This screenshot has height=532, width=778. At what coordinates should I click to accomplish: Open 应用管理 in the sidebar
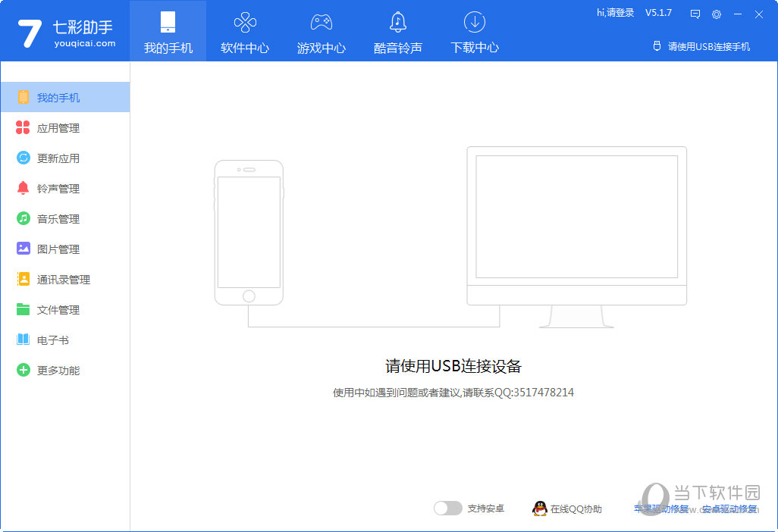pos(65,128)
